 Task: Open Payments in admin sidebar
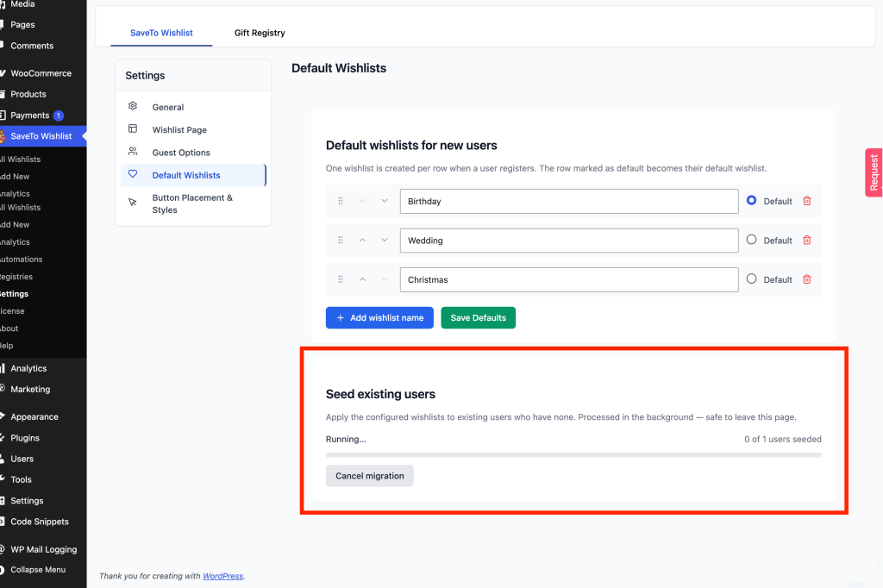[30, 116]
